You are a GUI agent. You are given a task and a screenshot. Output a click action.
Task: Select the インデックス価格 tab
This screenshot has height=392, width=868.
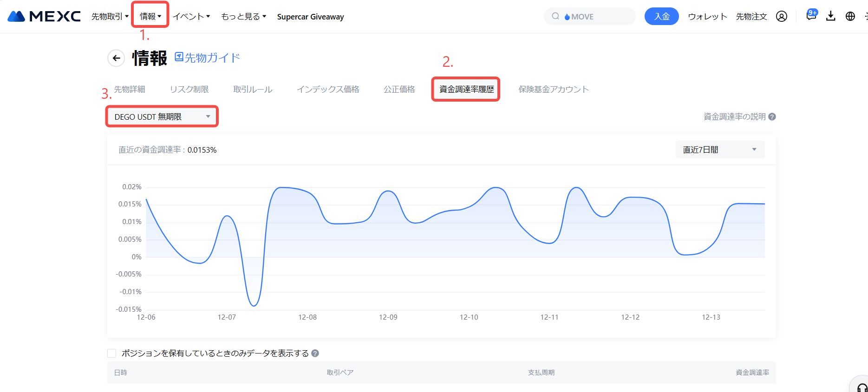click(328, 89)
